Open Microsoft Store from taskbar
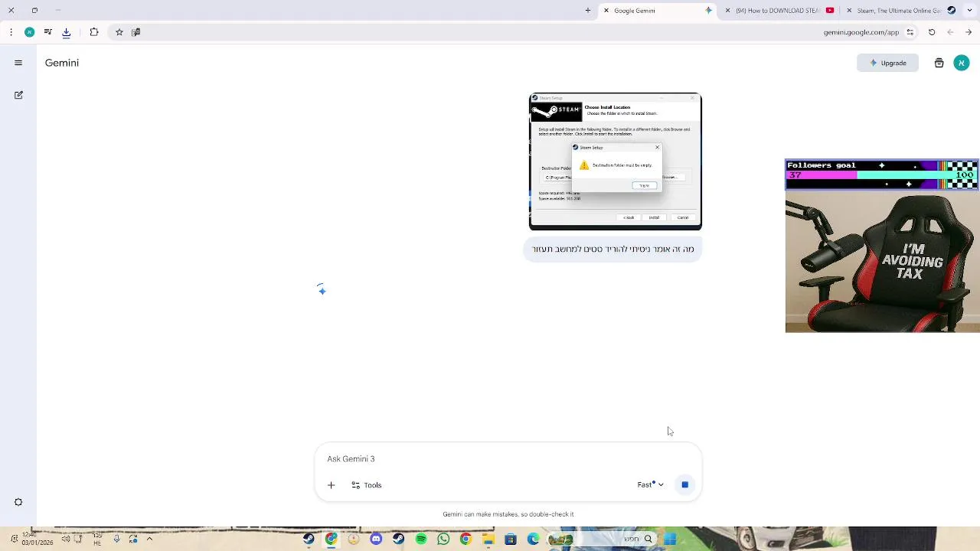 [511, 540]
